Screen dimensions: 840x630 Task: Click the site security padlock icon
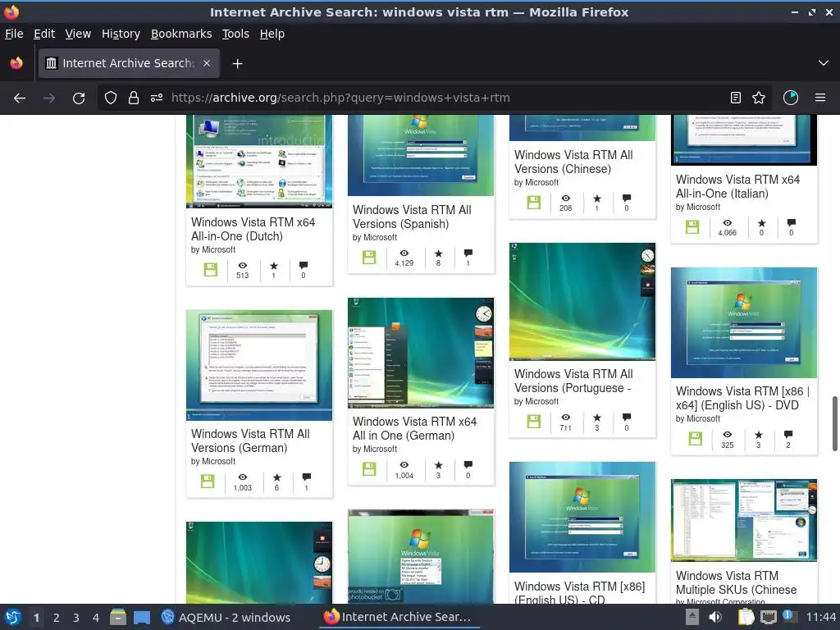pyautogui.click(x=134, y=98)
